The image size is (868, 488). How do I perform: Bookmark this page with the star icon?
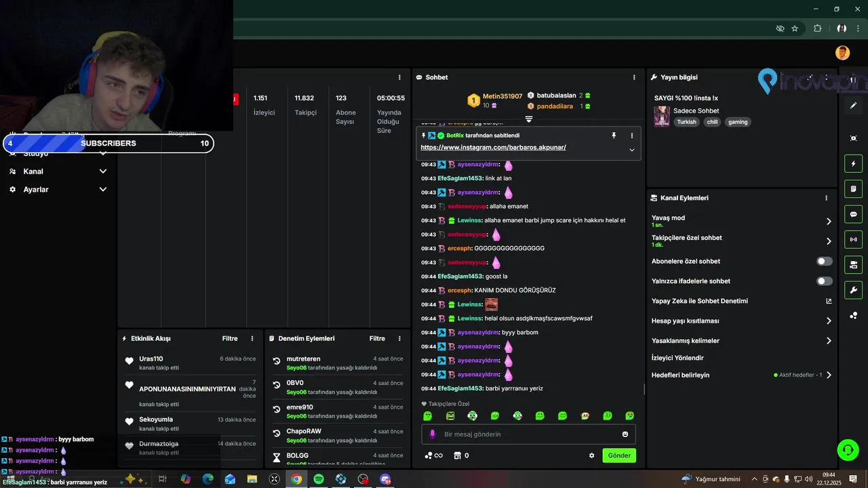tap(795, 28)
